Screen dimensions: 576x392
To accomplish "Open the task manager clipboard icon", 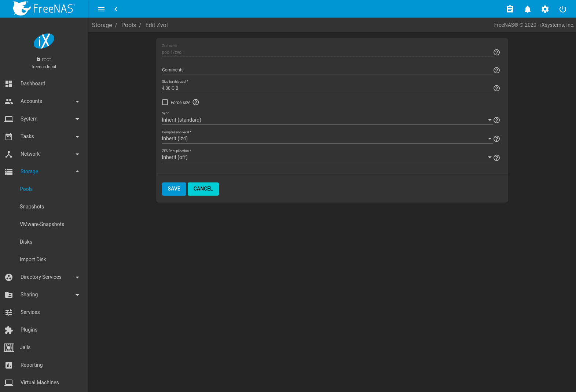I will tap(510, 9).
